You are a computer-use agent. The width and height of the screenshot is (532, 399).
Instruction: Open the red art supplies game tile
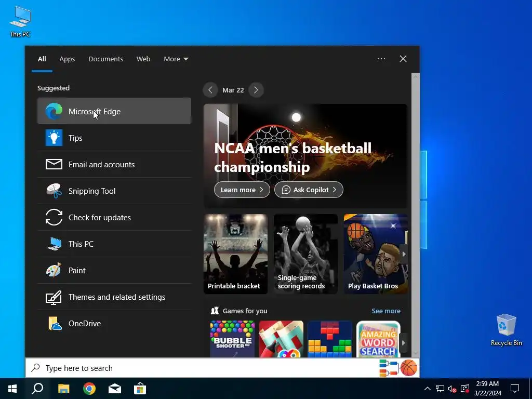281,339
